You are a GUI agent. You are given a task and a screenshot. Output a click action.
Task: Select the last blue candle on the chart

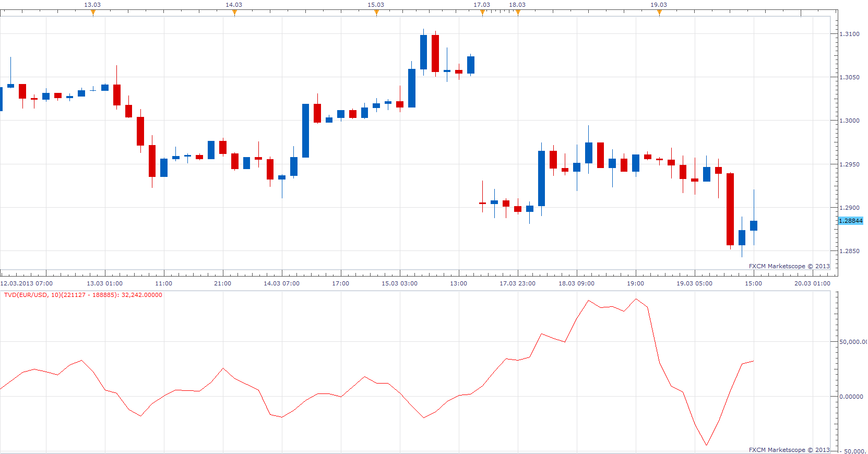tap(754, 225)
